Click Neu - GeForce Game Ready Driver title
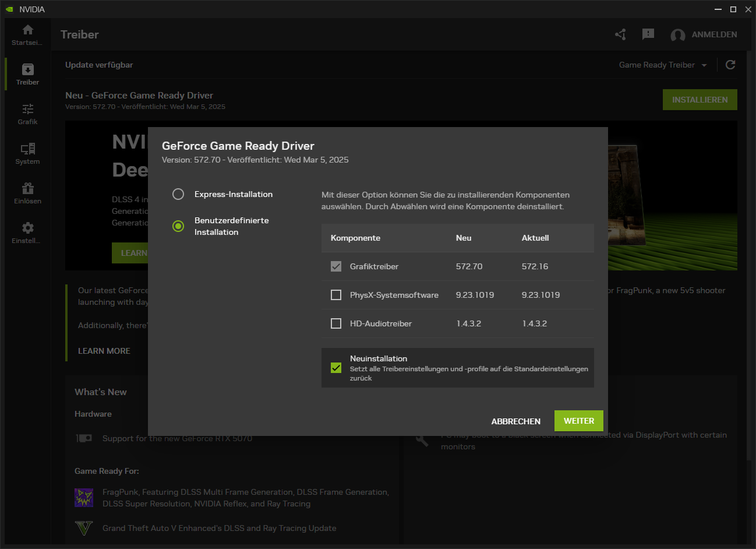 [x=139, y=96]
